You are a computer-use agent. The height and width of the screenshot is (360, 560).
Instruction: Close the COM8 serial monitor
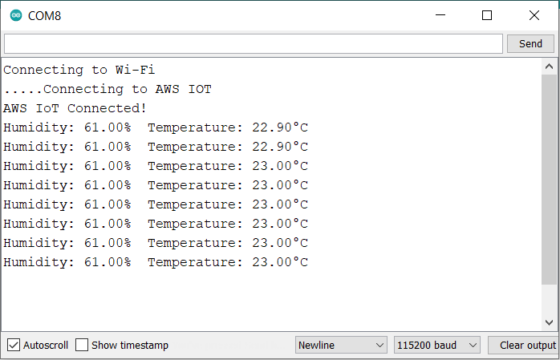[x=534, y=15]
